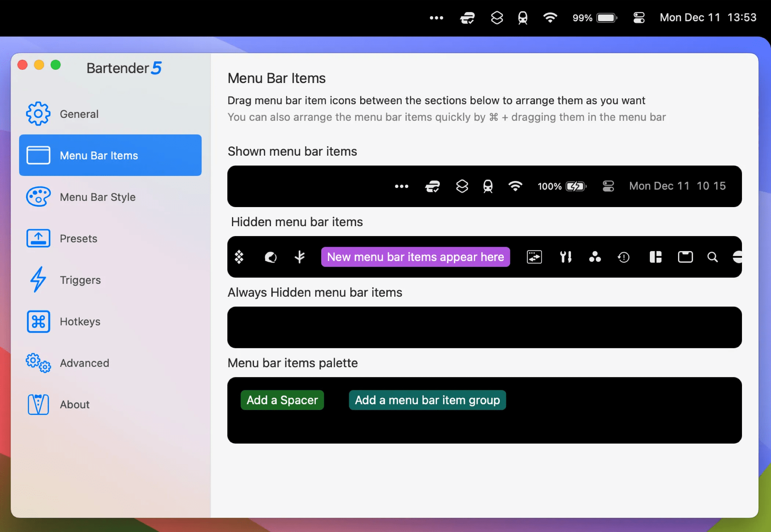
Task: Select the moon icon in hidden menu bar items
Action: click(x=271, y=257)
